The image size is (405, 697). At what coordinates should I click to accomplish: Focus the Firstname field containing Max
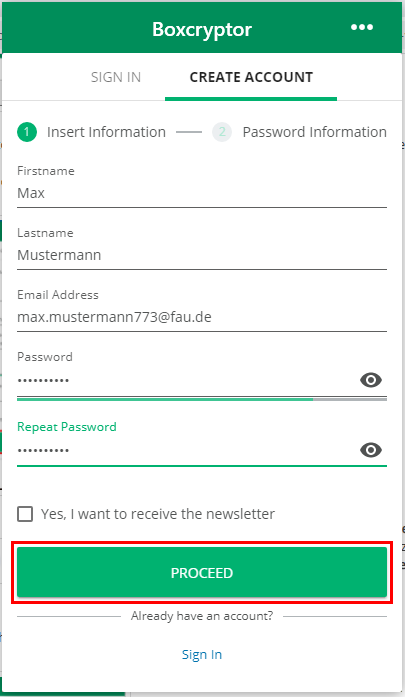point(202,193)
